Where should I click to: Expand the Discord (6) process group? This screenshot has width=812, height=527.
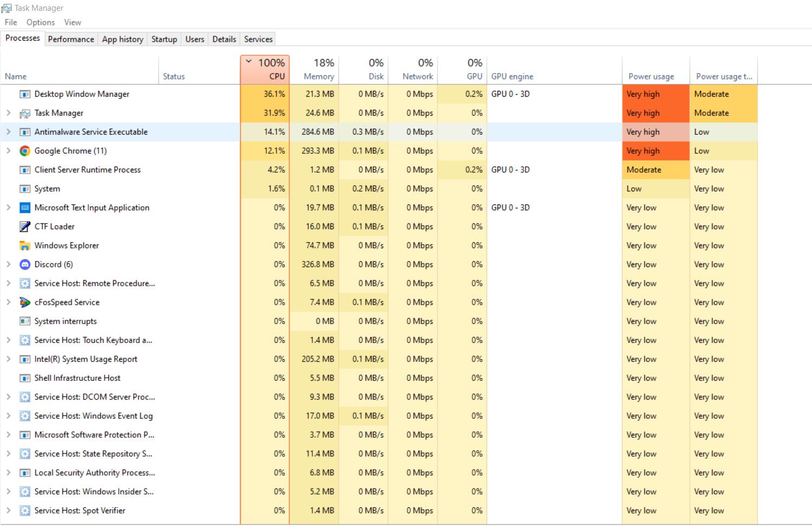tap(8, 265)
